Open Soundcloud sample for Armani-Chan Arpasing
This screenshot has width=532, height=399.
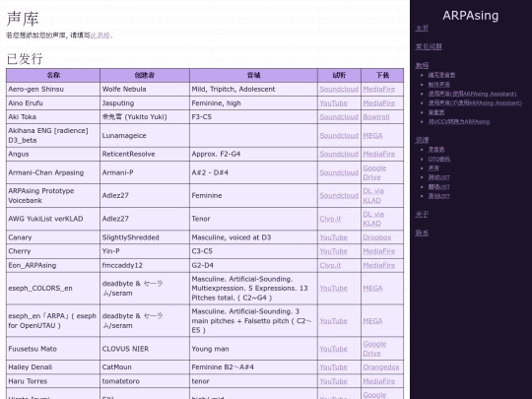click(x=339, y=172)
